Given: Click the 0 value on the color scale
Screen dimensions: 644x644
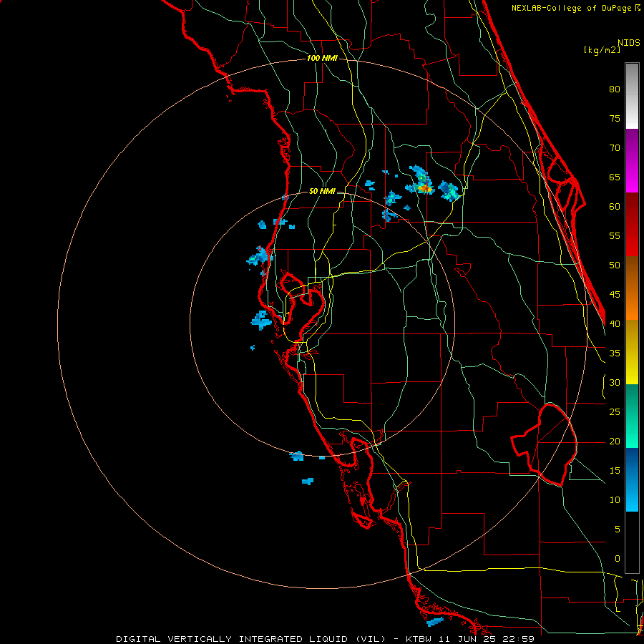Looking at the screenshot, I should coord(618,559).
